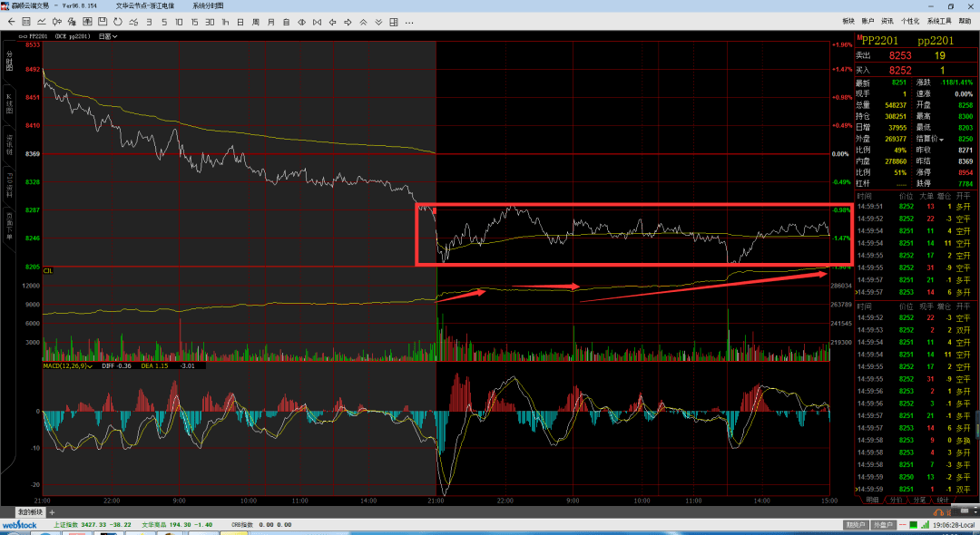Click the 外盘户 button in status bar

tap(882, 525)
